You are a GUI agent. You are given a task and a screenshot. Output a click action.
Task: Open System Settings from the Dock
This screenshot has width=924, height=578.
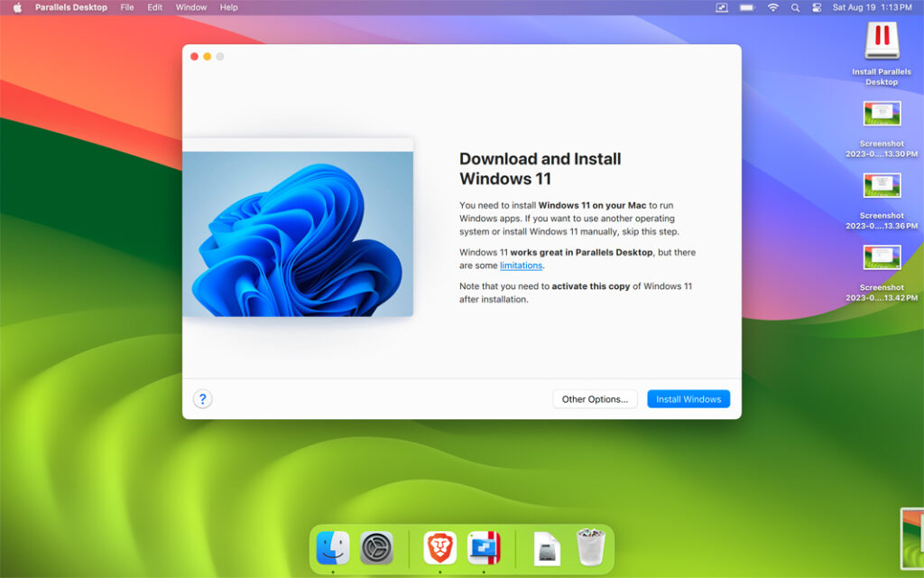pos(378,546)
